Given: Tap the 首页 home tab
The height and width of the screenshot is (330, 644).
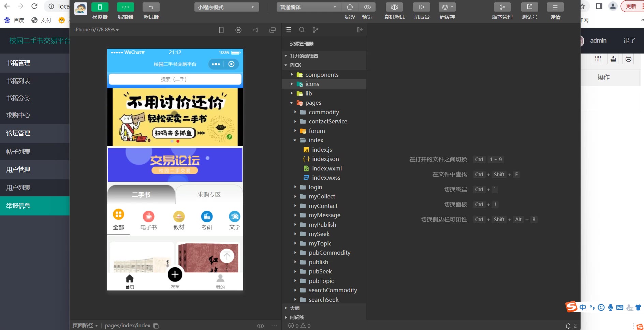Looking at the screenshot, I should [x=130, y=282].
